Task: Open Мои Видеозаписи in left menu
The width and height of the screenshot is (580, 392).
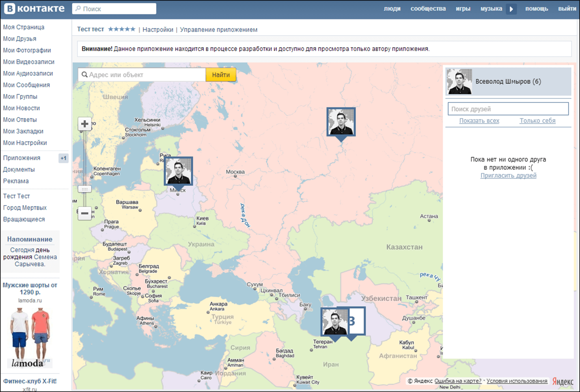Action: click(x=28, y=62)
